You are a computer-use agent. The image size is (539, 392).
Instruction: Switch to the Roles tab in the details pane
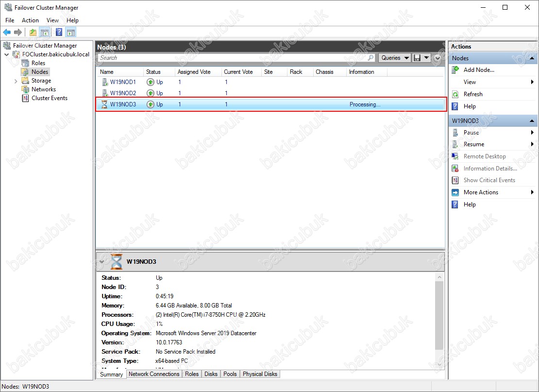(x=192, y=374)
